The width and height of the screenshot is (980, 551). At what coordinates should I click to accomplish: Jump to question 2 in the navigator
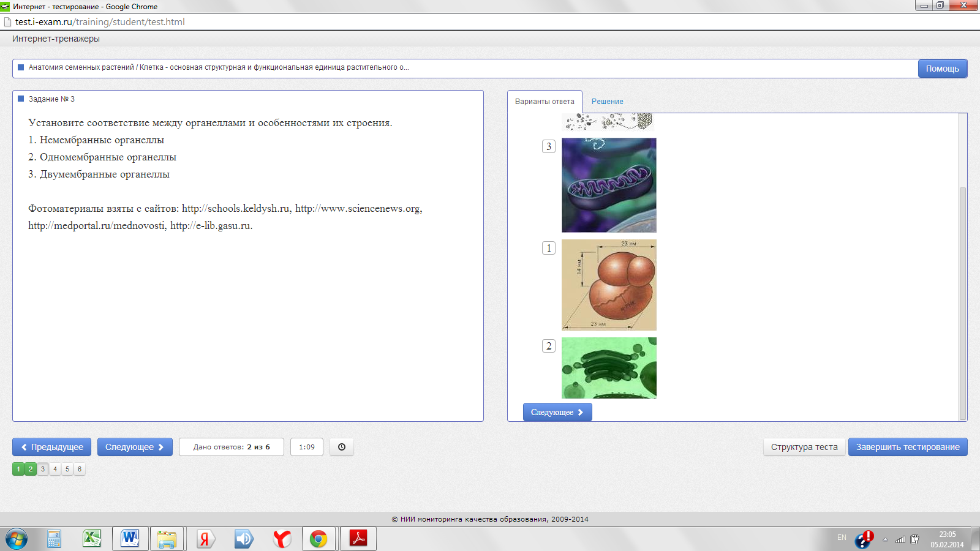(x=31, y=469)
